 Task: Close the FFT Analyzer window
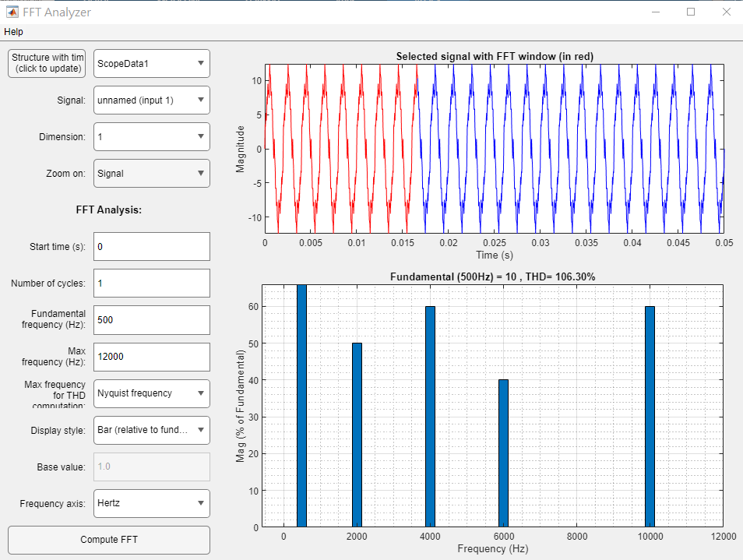(x=727, y=12)
